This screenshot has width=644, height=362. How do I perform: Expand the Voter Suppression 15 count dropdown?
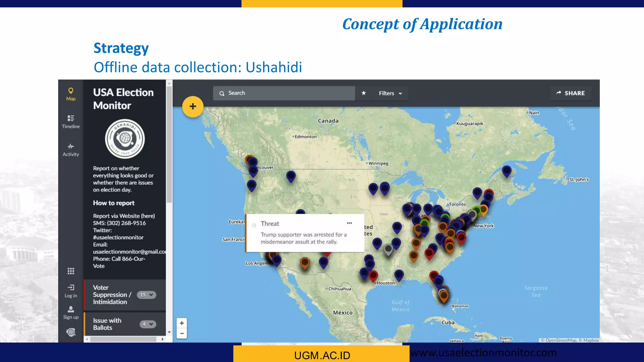click(147, 295)
